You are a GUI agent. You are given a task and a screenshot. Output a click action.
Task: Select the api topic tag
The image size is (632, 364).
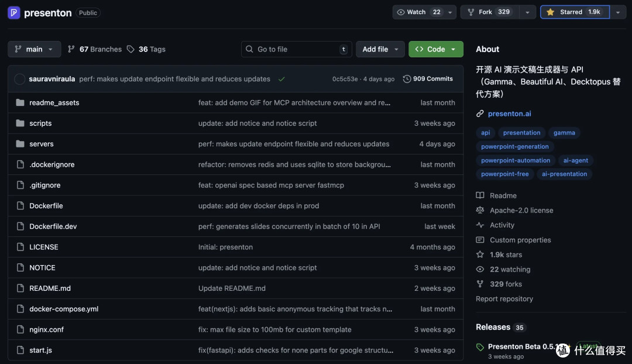pos(485,133)
